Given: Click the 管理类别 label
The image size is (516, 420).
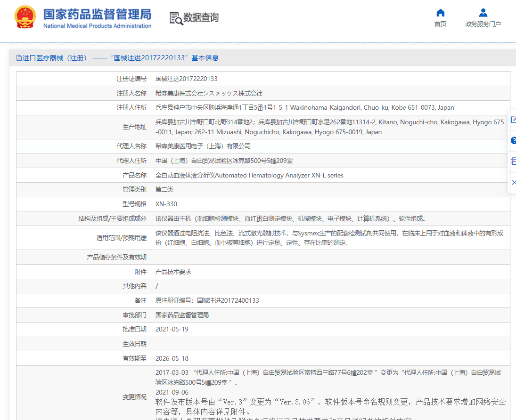Looking at the screenshot, I should coord(135,189).
